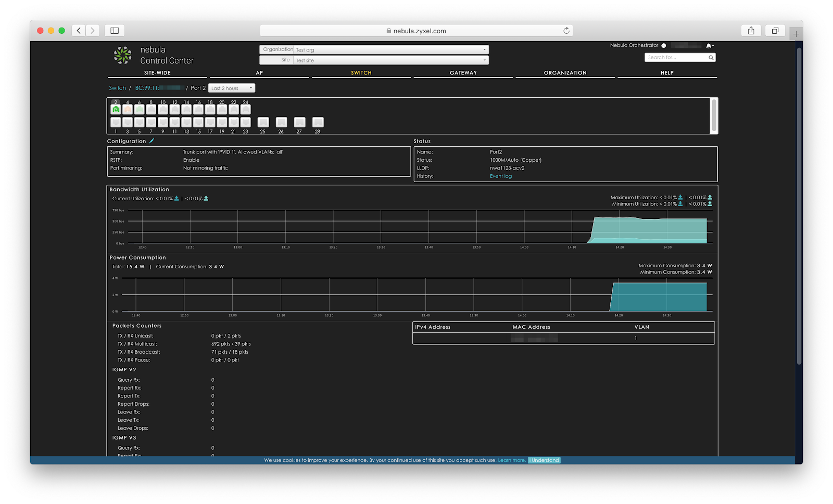Reload the page with refresh icon

(x=566, y=31)
